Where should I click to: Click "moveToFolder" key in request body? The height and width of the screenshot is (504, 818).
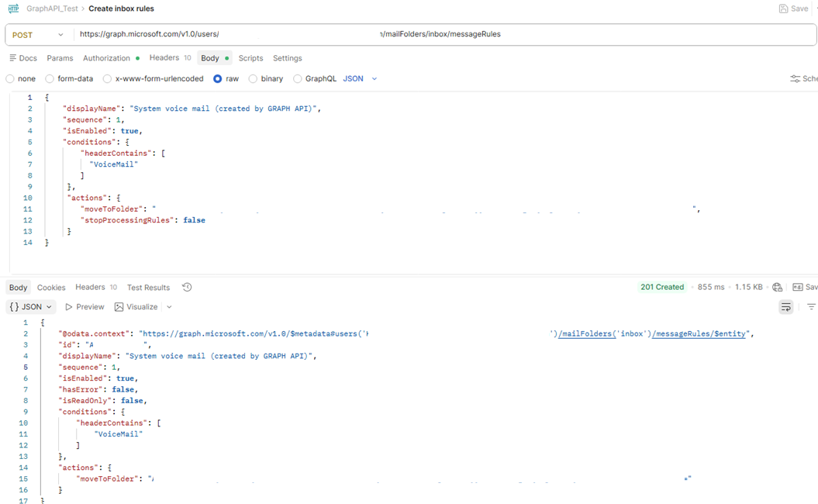click(x=112, y=209)
